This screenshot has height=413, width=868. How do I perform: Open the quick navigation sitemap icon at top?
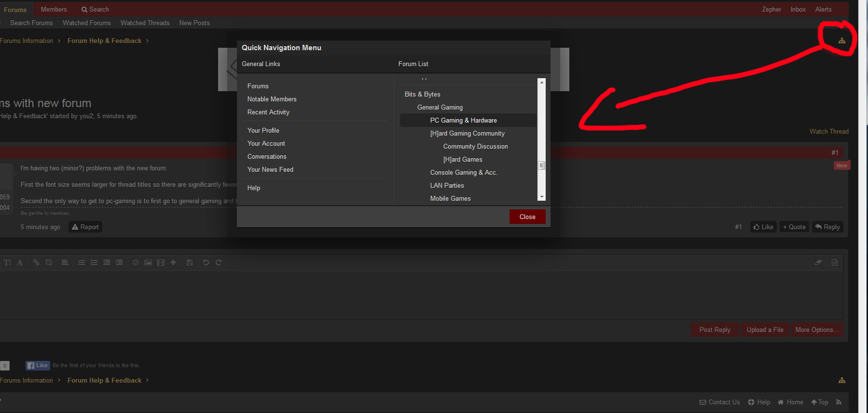point(842,41)
